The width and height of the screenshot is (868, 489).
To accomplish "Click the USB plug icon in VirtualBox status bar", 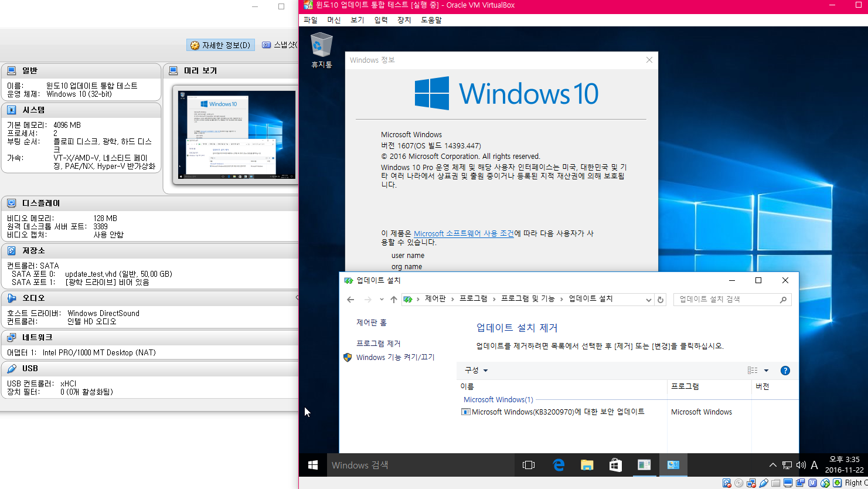I will pos(764,483).
